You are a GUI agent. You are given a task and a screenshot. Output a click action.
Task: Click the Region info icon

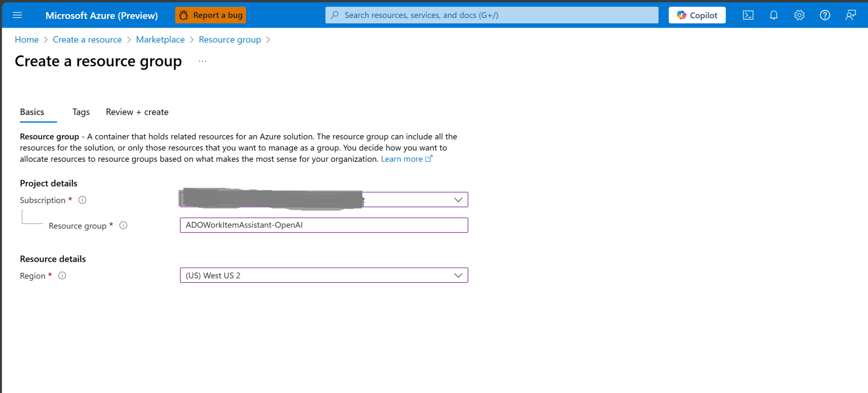coord(62,276)
